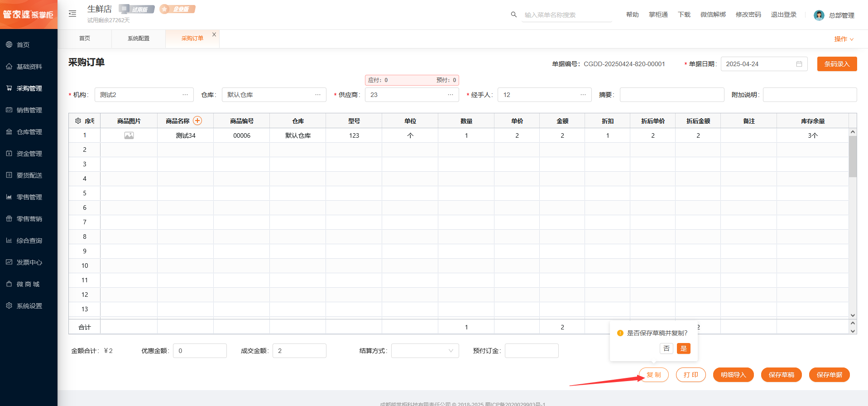Open the 下载 link
The width and height of the screenshot is (868, 406).
pos(684,14)
